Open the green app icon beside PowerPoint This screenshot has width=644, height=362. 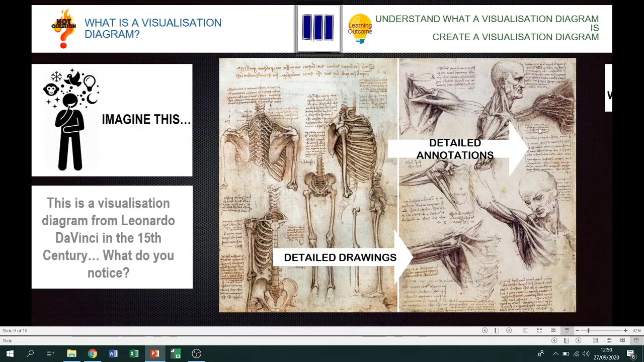tap(176, 354)
